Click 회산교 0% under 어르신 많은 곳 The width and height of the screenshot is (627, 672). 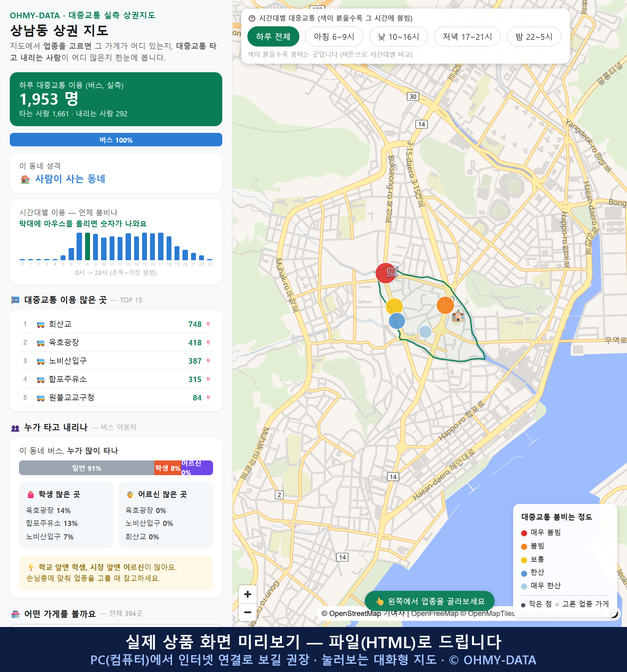(142, 537)
